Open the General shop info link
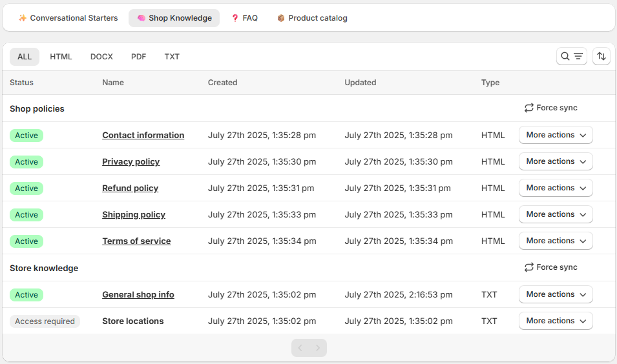 point(138,295)
